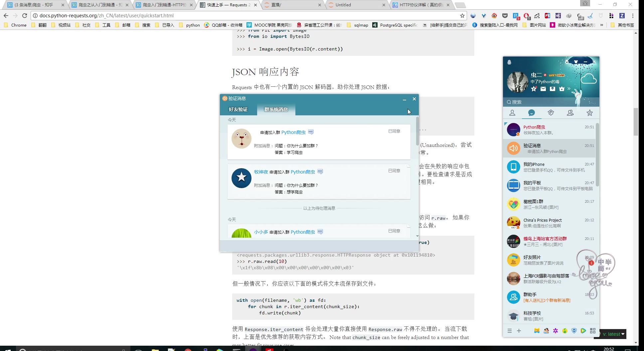
Task: Click the purple flower app icon in QQ bar
Action: tap(556, 331)
